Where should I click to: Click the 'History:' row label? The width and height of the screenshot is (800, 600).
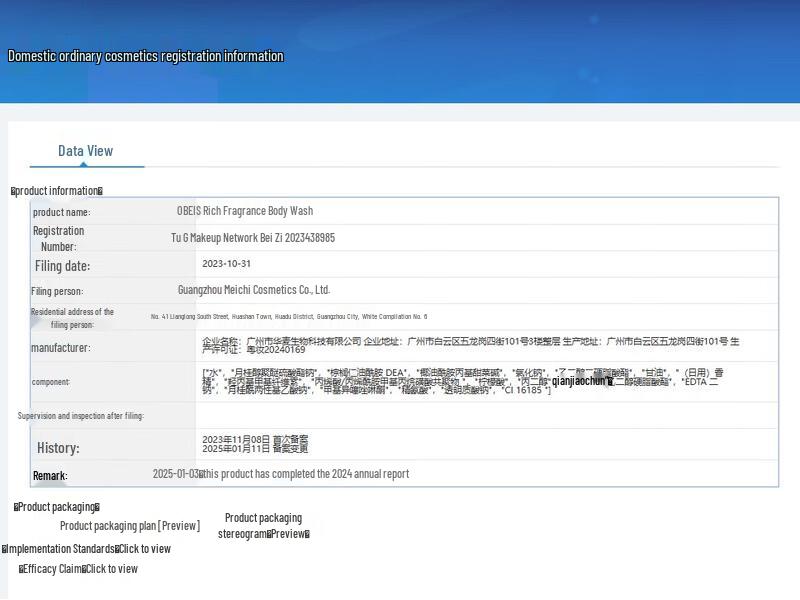tap(58, 448)
